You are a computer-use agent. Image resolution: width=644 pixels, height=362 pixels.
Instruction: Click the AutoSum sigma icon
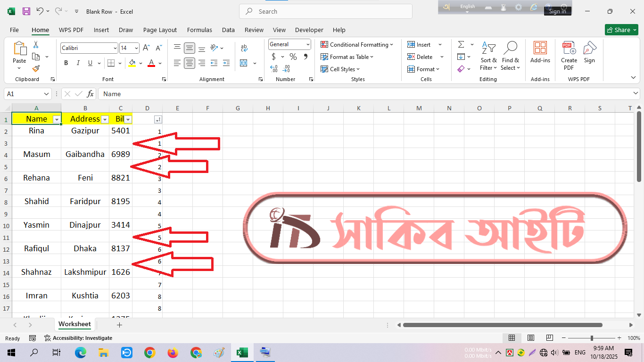tap(461, 44)
